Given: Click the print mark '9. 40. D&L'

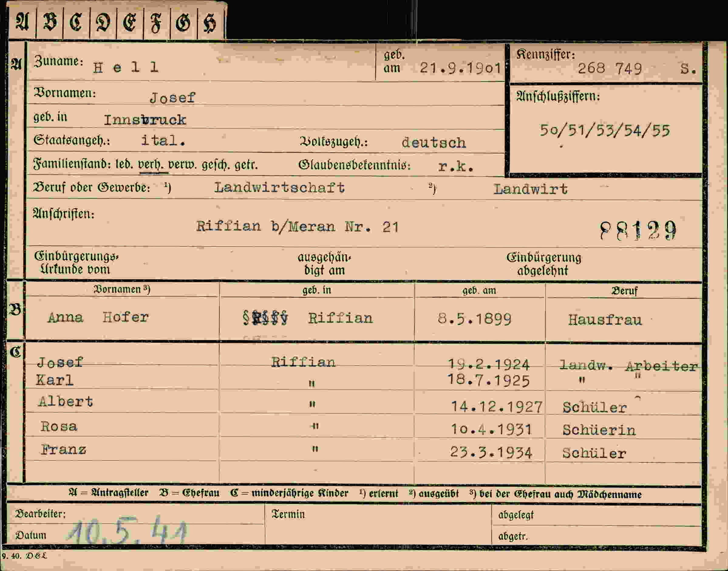Looking at the screenshot, I should coord(24,556).
